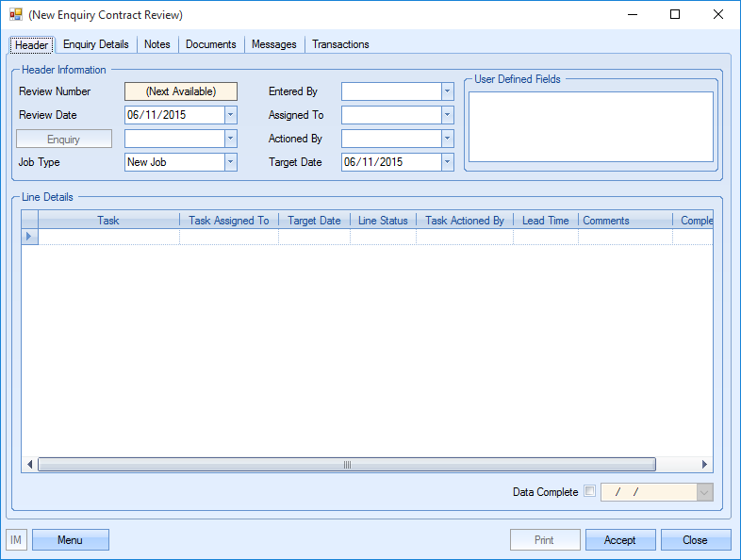The height and width of the screenshot is (560, 741).
Task: Switch to the Enquiry Details tab
Action: coord(96,44)
